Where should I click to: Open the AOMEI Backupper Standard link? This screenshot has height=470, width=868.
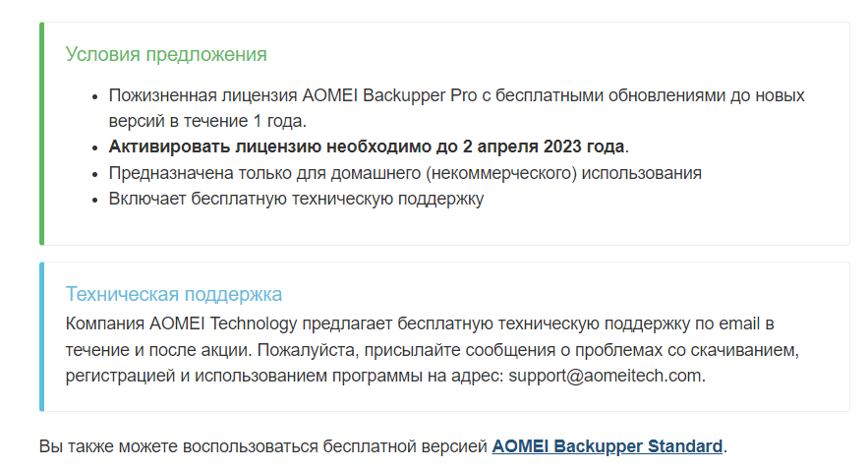point(607,446)
